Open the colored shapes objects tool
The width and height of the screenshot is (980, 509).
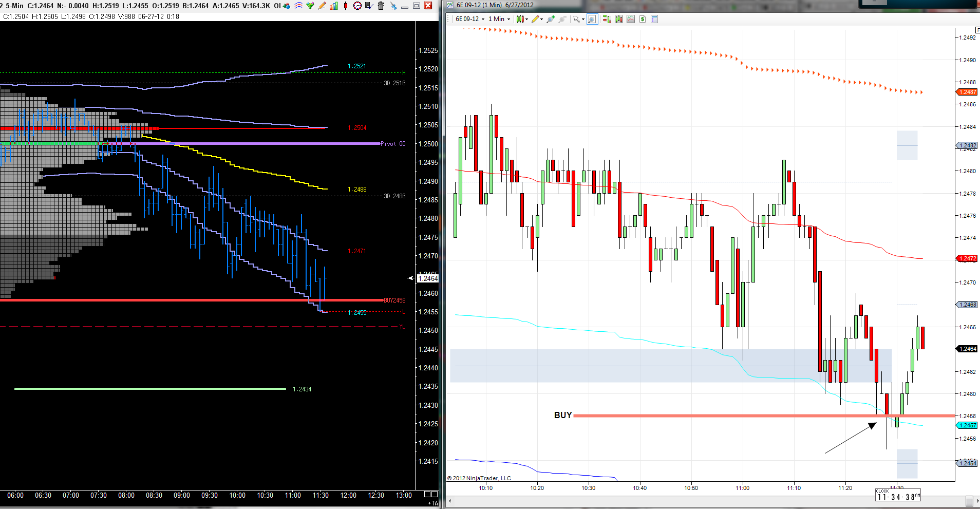(287, 6)
